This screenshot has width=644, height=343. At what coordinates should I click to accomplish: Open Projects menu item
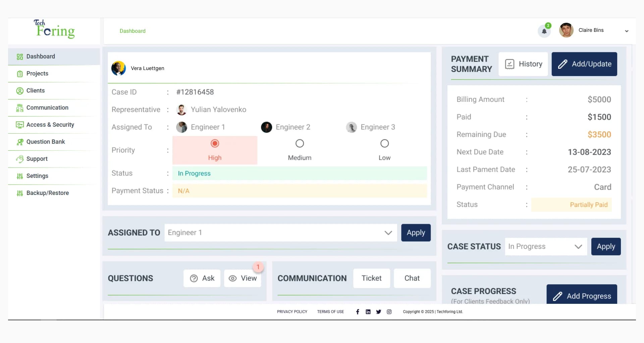(x=54, y=74)
